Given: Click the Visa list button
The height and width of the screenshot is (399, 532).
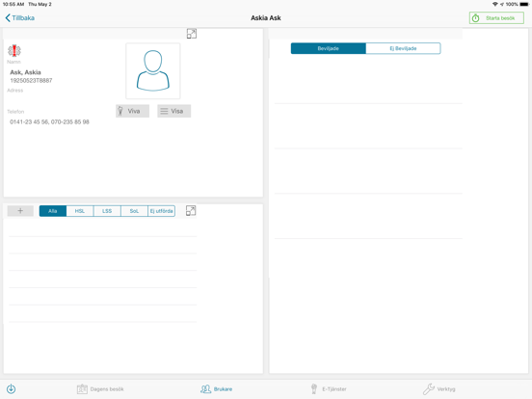Looking at the screenshot, I should pos(173,111).
